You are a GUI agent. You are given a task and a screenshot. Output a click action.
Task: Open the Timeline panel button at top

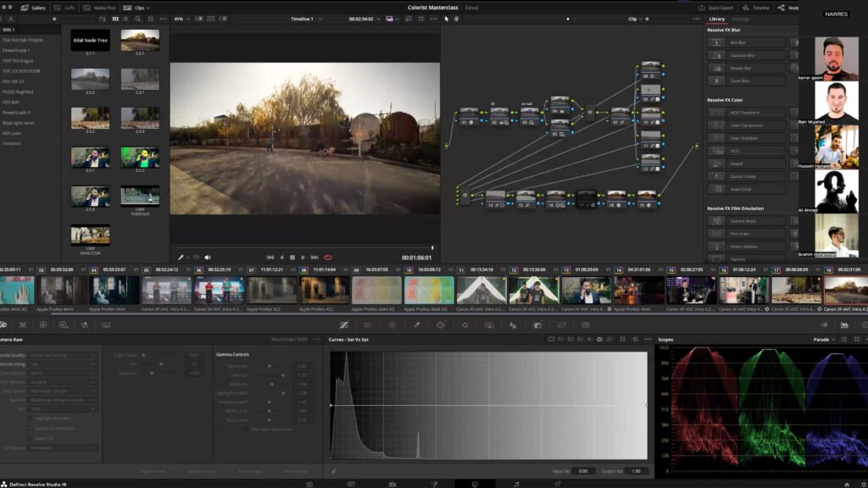[x=756, y=8]
